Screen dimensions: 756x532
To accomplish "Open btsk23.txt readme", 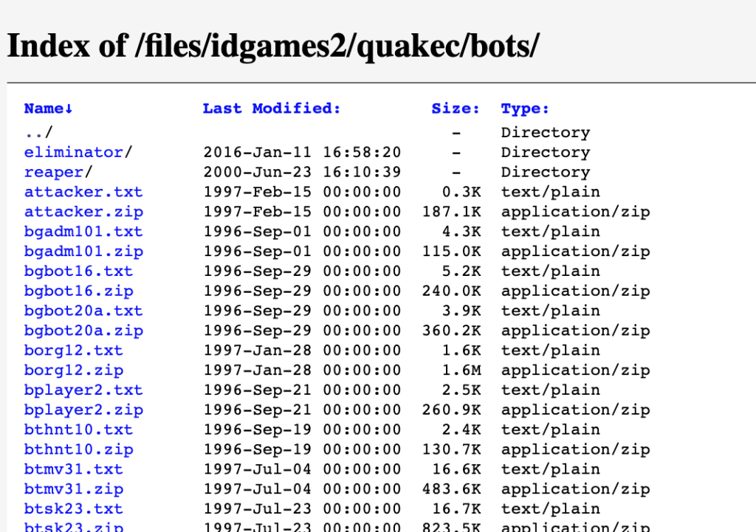I will point(73,509).
